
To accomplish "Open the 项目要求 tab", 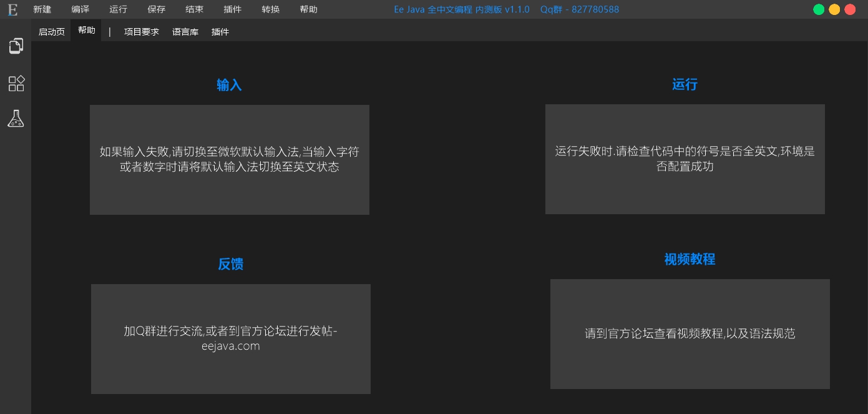I will click(142, 31).
